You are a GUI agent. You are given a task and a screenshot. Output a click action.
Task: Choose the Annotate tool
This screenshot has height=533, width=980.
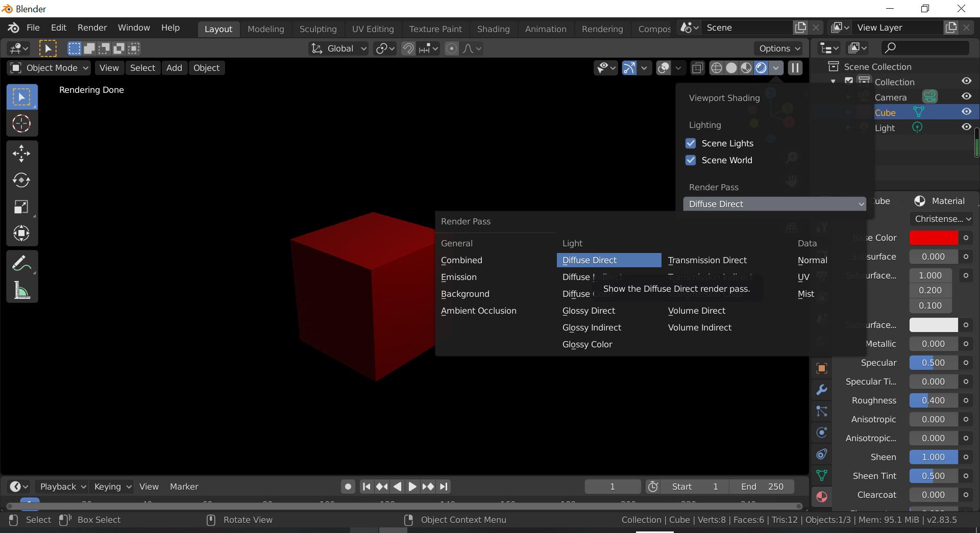tap(21, 263)
